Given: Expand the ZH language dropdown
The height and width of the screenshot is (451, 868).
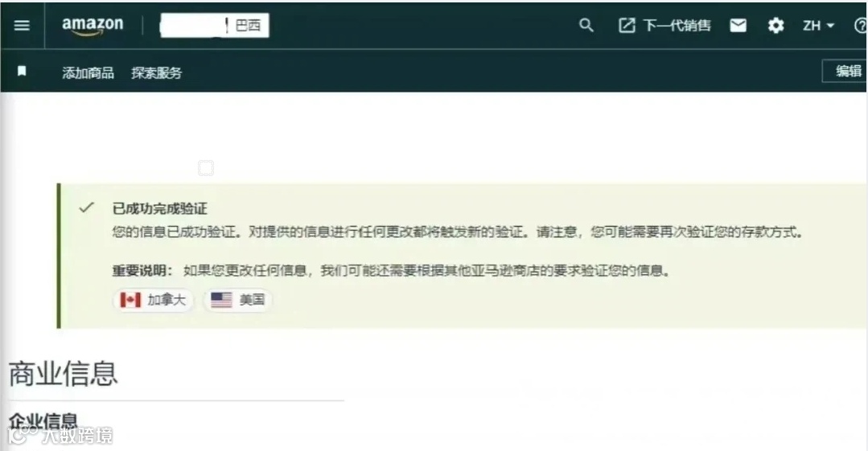Looking at the screenshot, I should tap(818, 26).
